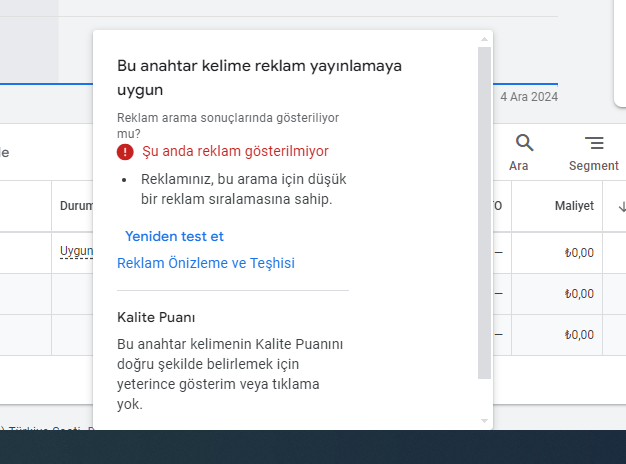Image resolution: width=626 pixels, height=464 pixels.
Task: Click the Ara search magnifier icon
Action: click(524, 143)
